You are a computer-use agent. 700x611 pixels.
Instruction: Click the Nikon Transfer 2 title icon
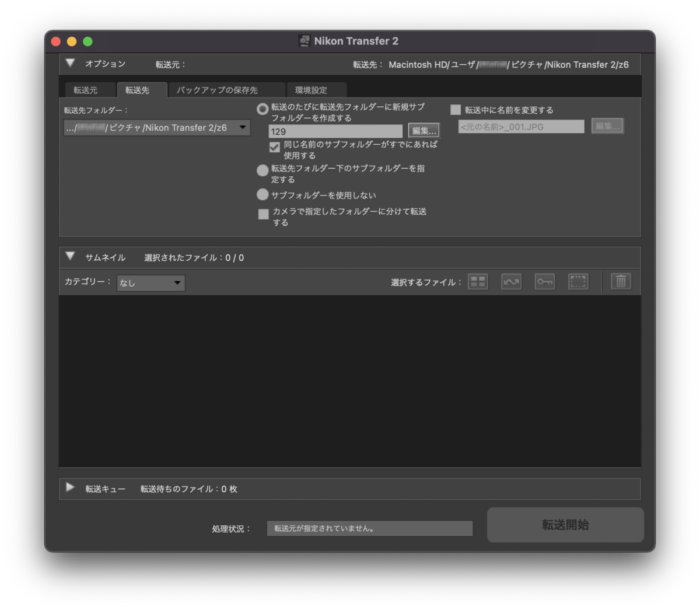(x=304, y=41)
